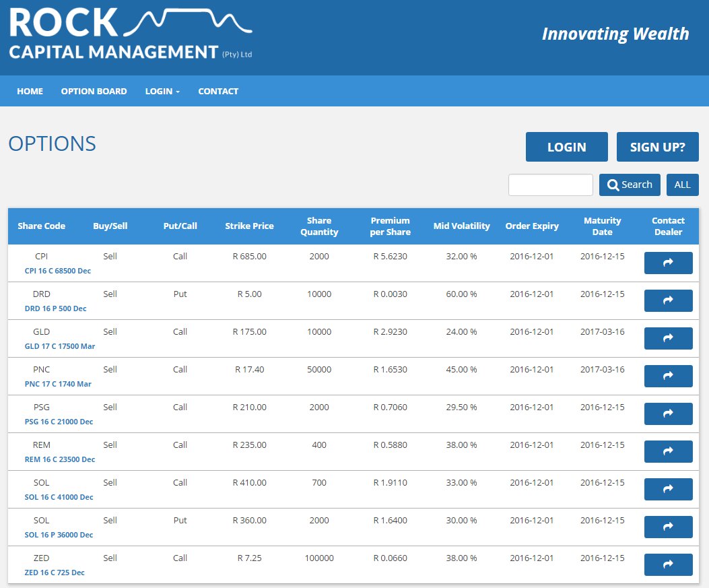Contact dealer for SOL 16 C 41000 Dec
The image size is (709, 588).
click(668, 489)
